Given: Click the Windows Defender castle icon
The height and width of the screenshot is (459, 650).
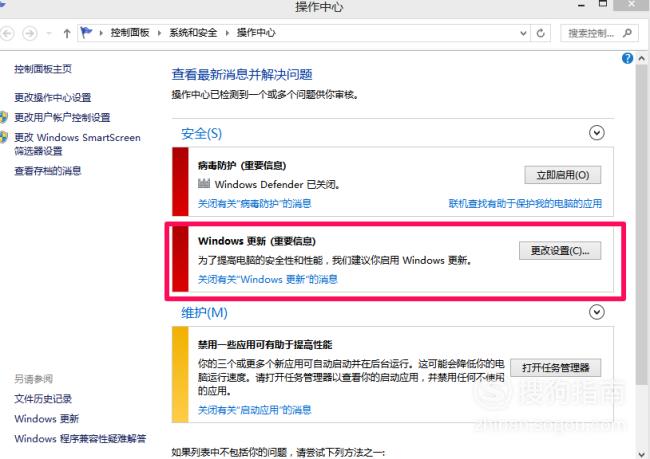Looking at the screenshot, I should click(204, 183).
